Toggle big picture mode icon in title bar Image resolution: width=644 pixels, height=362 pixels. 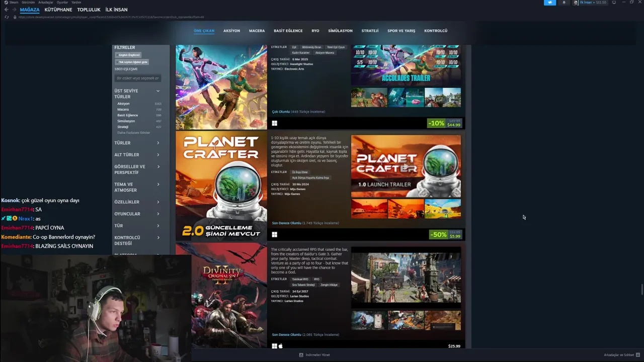pyautogui.click(x=614, y=3)
